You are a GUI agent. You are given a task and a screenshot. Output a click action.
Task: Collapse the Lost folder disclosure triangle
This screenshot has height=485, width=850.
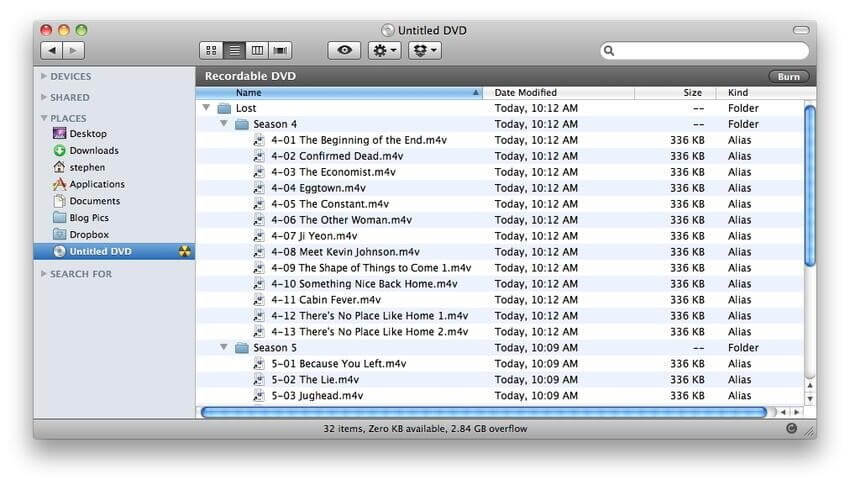click(206, 107)
